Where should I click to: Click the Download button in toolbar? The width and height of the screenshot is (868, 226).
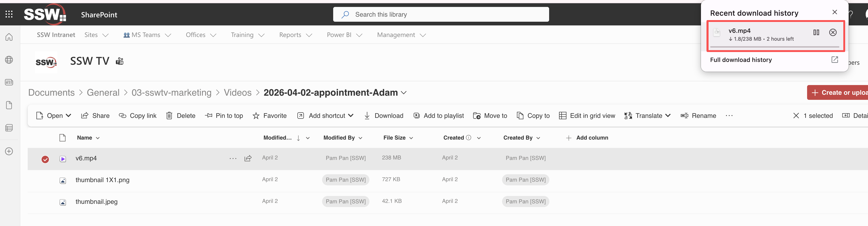pyautogui.click(x=383, y=116)
